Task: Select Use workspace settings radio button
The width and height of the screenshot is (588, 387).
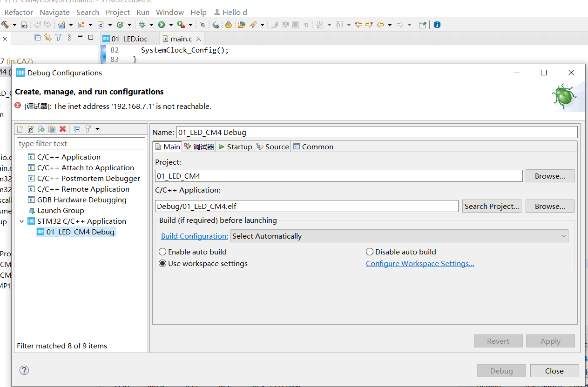Action: point(162,263)
